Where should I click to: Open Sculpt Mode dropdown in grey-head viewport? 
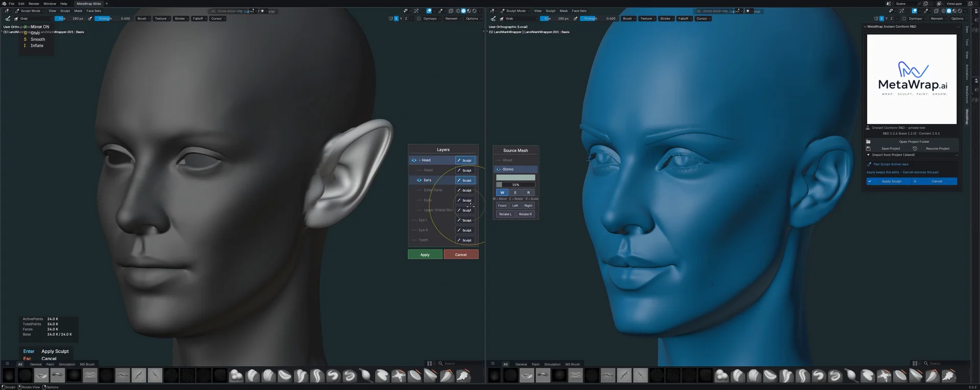point(30,11)
